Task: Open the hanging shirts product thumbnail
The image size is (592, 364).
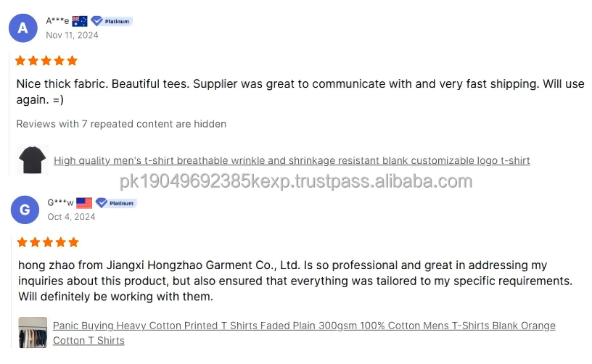Action: (33, 333)
